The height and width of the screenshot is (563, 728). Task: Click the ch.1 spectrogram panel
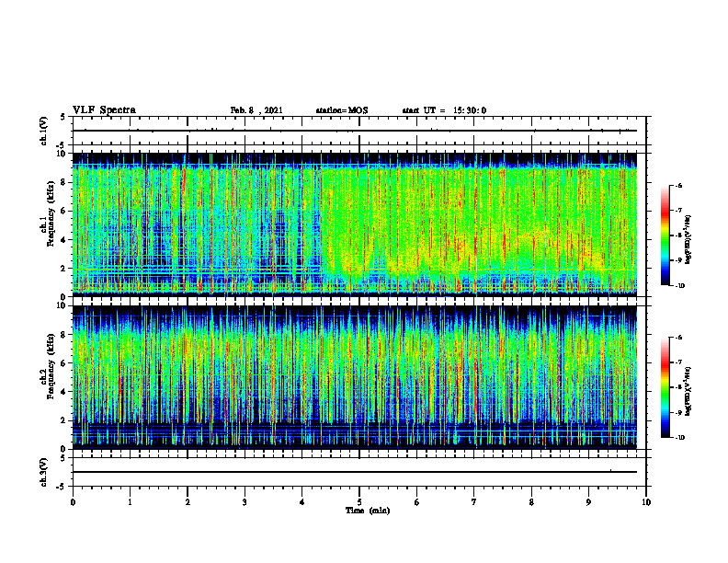355,224
